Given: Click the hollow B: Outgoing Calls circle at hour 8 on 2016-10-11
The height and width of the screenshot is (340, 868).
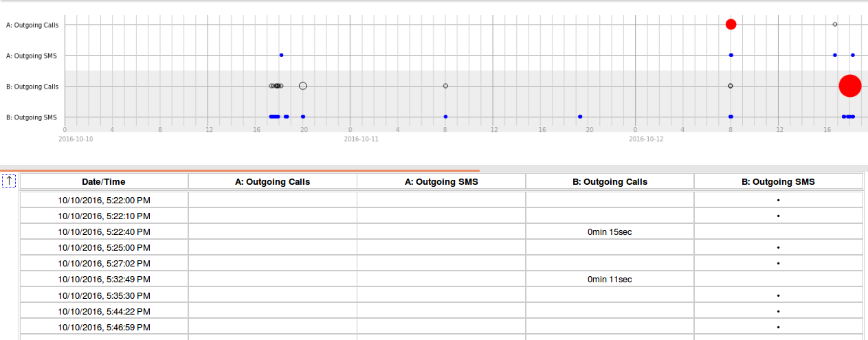Looking at the screenshot, I should tap(445, 86).
